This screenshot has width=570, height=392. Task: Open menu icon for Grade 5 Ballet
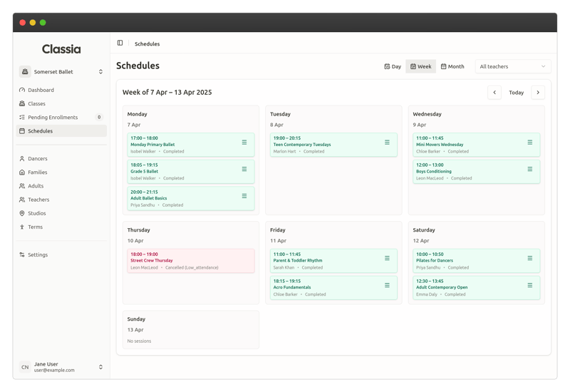coord(244,169)
